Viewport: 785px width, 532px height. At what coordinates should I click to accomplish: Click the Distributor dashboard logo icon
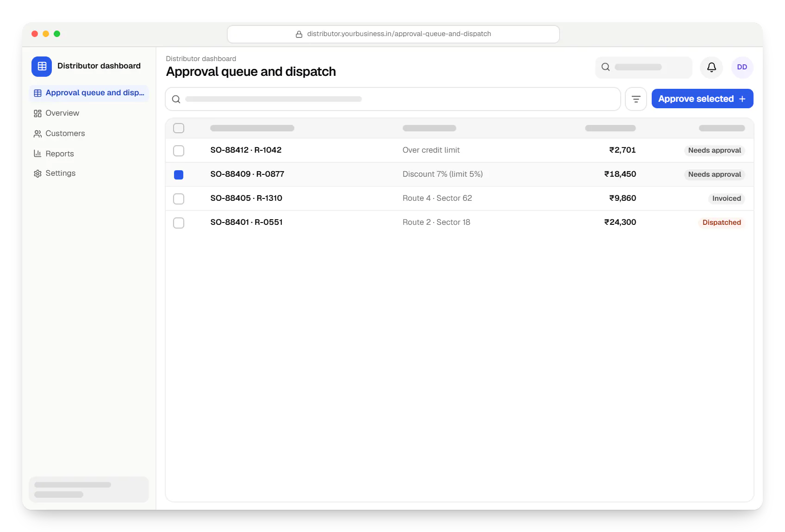click(x=42, y=66)
